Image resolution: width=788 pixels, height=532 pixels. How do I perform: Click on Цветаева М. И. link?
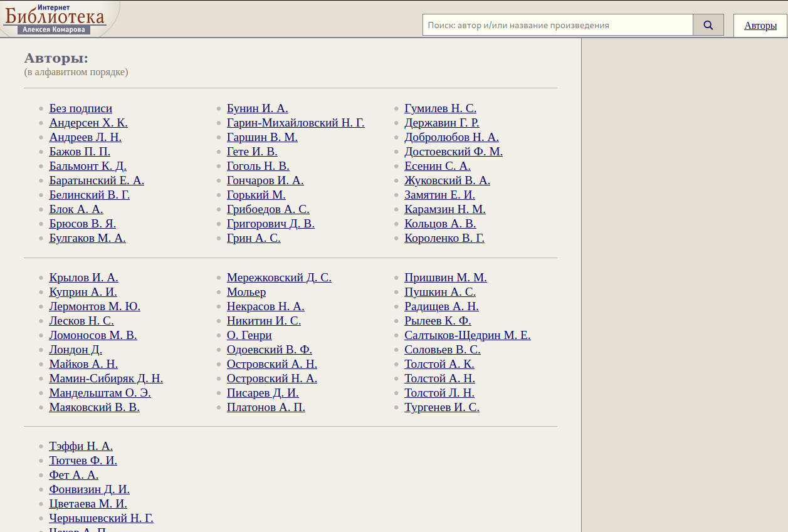pos(88,504)
